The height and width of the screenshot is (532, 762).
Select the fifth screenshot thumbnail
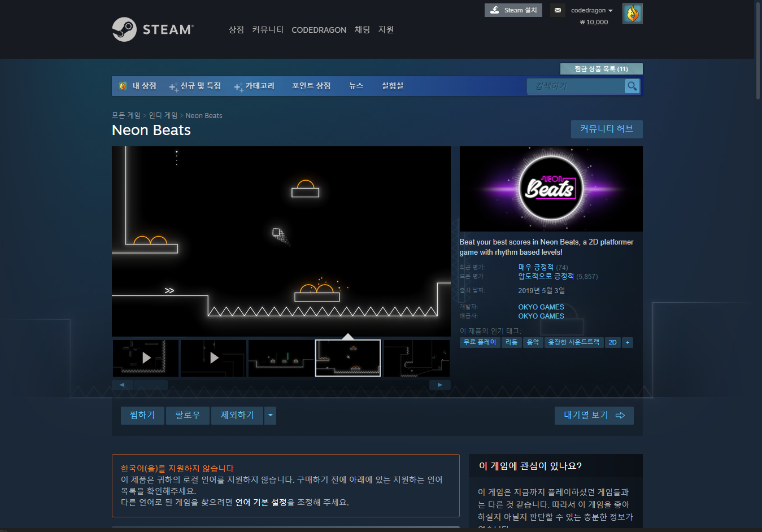pyautogui.click(x=417, y=358)
